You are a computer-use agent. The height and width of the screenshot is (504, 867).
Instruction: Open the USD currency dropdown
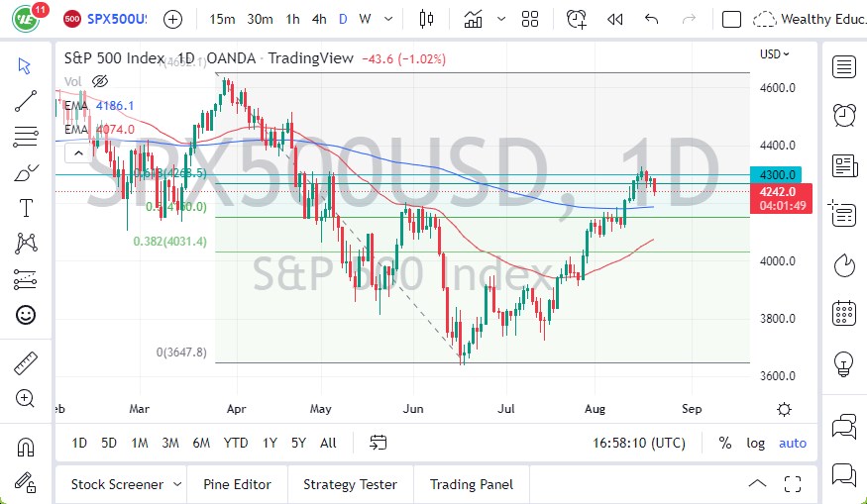775,54
